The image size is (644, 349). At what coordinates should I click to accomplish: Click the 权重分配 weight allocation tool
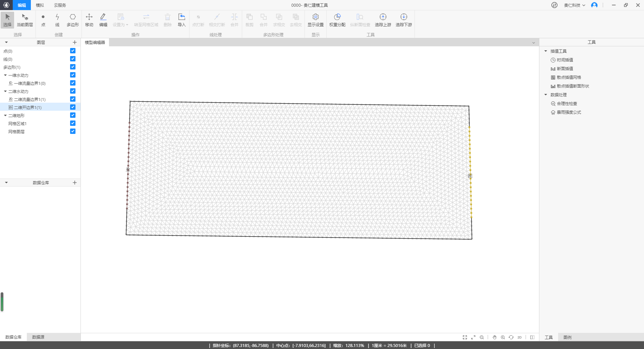[x=337, y=20]
